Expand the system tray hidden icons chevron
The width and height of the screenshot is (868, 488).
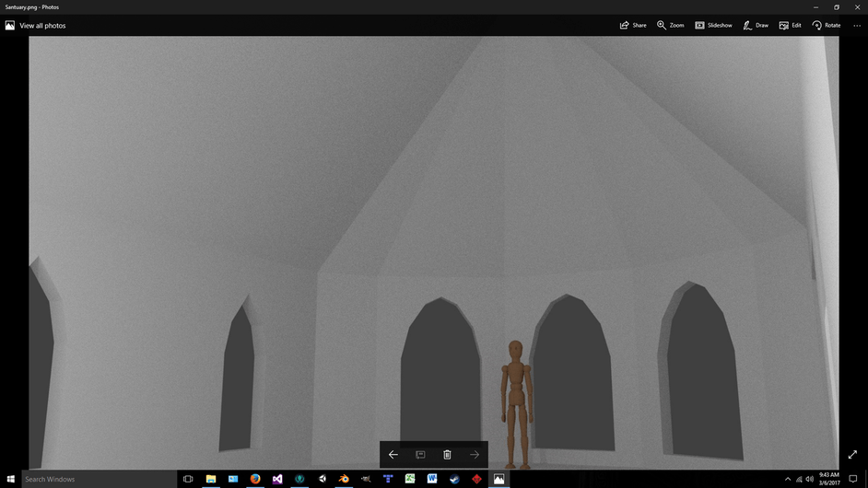(x=788, y=479)
